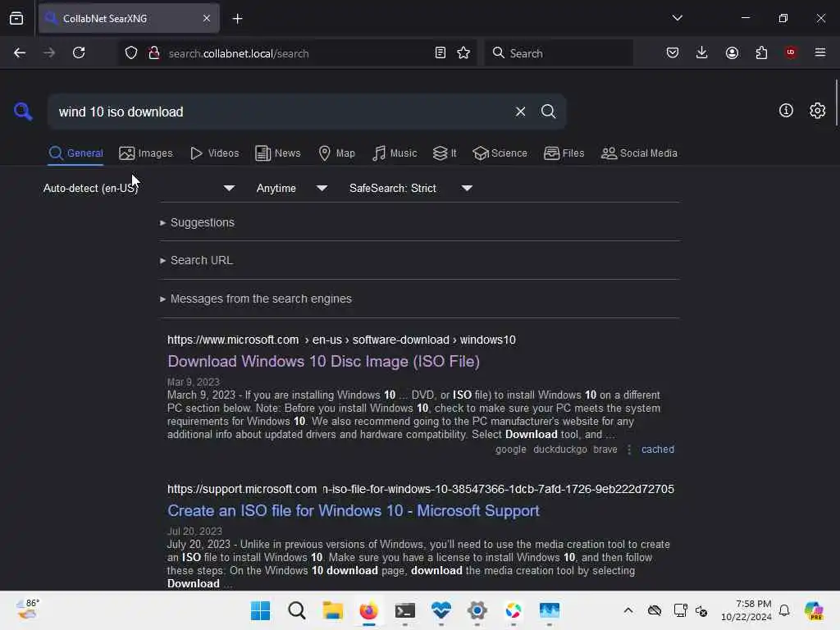Click the SearXNG logo magnifier icon
The width and height of the screenshot is (840, 630).
point(23,112)
